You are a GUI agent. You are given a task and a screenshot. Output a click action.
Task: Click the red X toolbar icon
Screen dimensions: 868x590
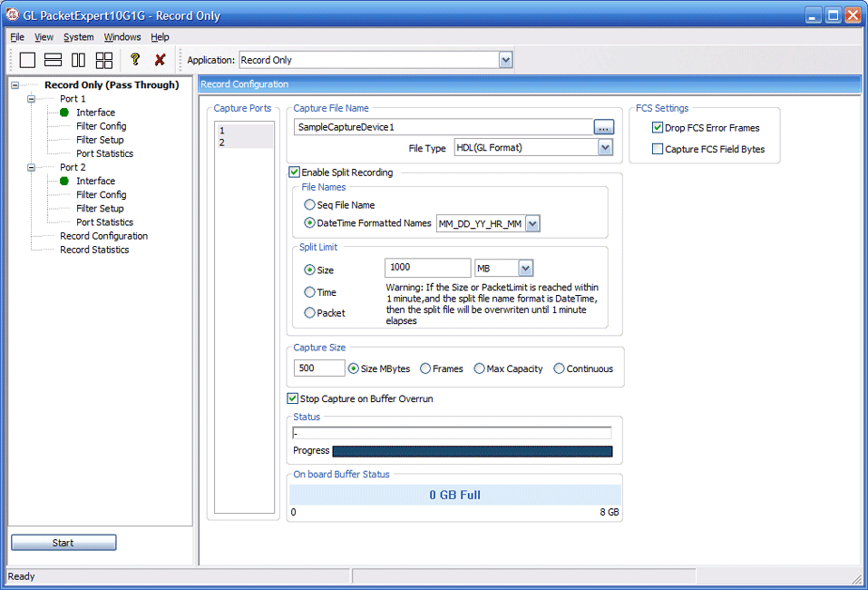[x=160, y=59]
